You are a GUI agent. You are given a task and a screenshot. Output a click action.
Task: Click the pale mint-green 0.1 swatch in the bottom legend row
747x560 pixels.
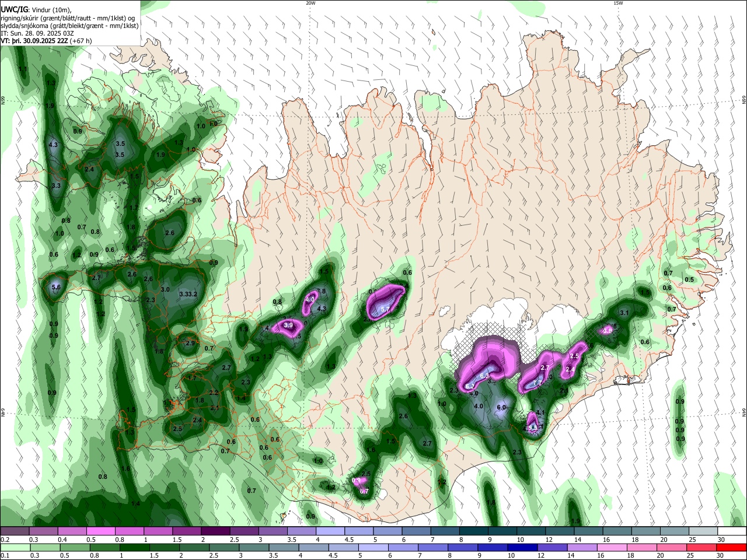[x=15, y=547]
